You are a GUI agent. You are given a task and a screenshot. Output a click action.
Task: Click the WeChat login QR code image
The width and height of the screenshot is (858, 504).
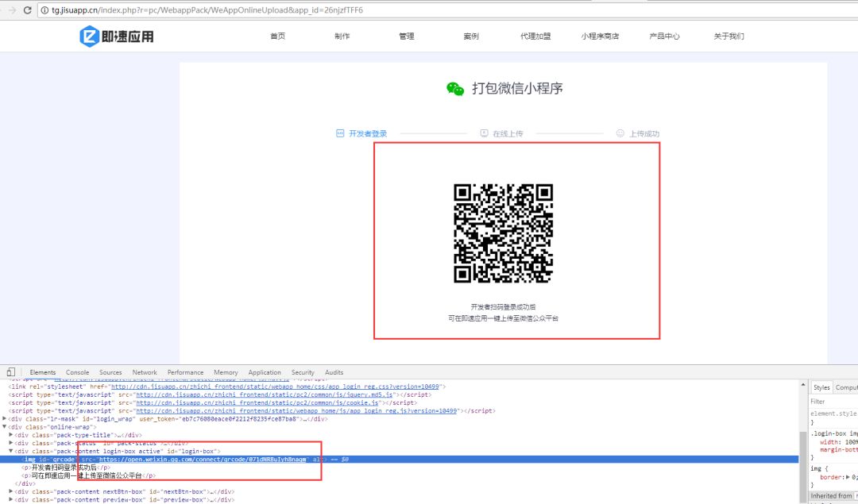pos(504,233)
